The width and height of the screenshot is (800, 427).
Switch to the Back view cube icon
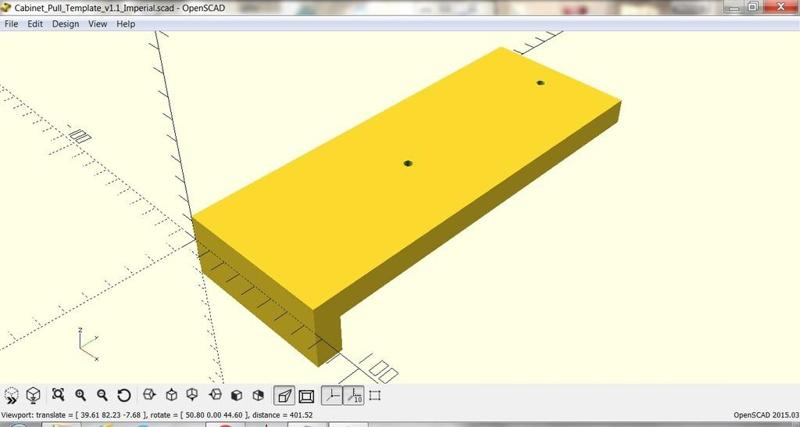click(258, 395)
